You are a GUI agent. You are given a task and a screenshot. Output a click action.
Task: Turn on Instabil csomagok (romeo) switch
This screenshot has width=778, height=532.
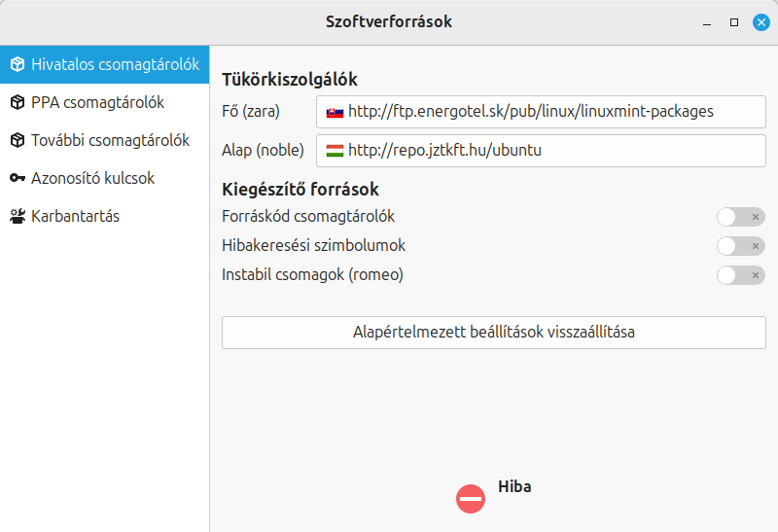[x=740, y=275]
